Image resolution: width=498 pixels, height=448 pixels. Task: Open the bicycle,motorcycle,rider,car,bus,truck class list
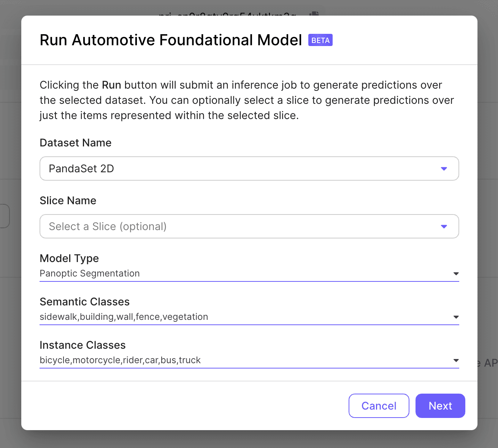243,360
